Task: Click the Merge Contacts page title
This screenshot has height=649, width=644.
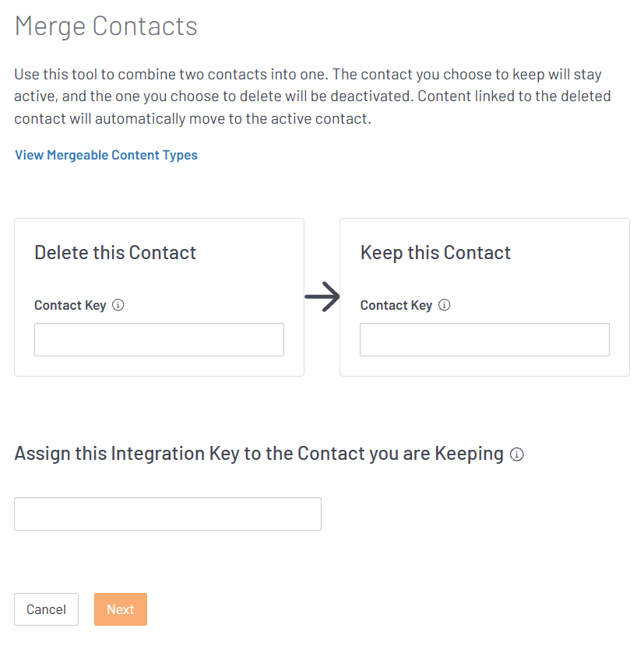Action: click(x=105, y=26)
